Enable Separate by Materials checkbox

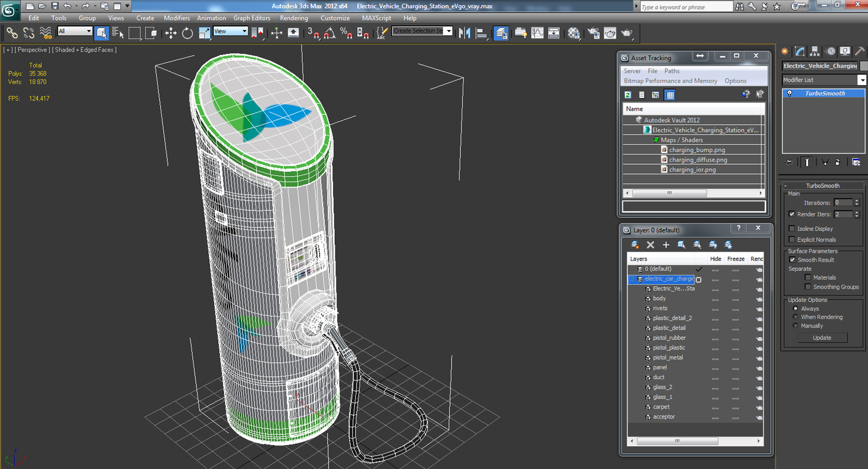point(808,277)
